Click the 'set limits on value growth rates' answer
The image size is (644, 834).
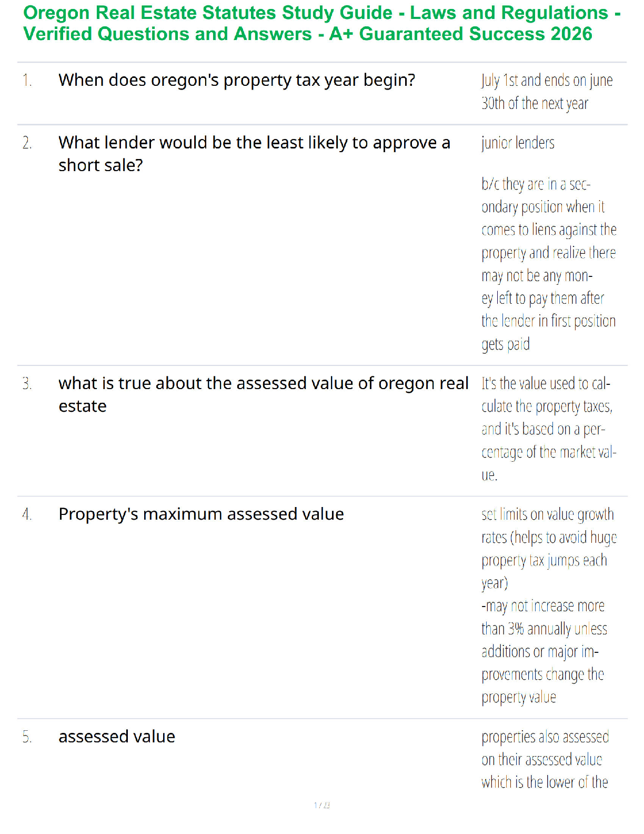pos(549,548)
